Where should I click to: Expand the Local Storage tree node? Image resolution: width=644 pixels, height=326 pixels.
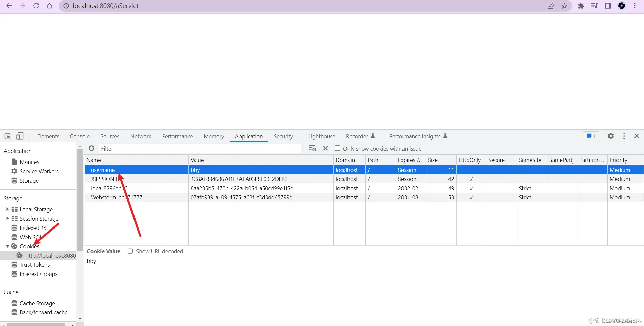(7, 209)
